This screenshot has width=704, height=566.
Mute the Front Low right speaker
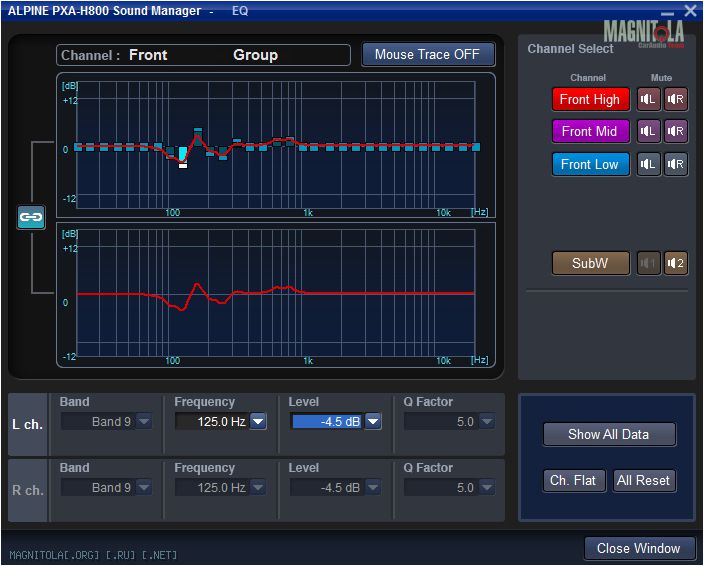tap(676, 164)
